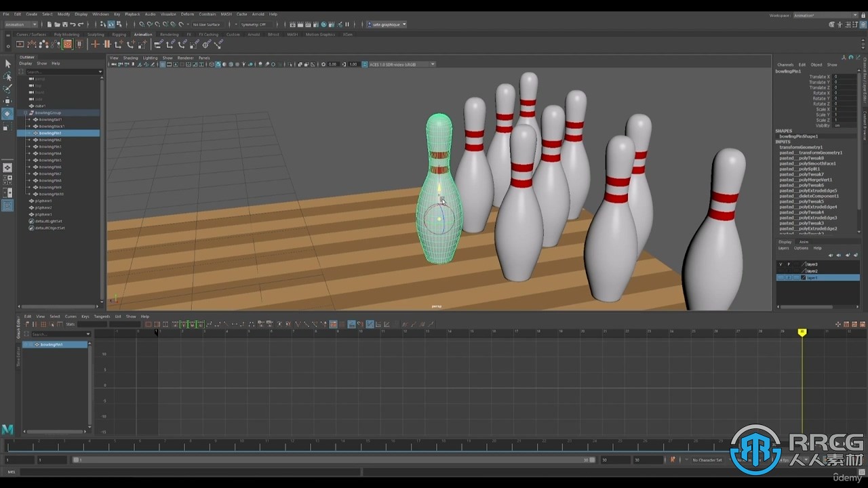Open the Outliner search filter dropdown arrow

coord(100,71)
